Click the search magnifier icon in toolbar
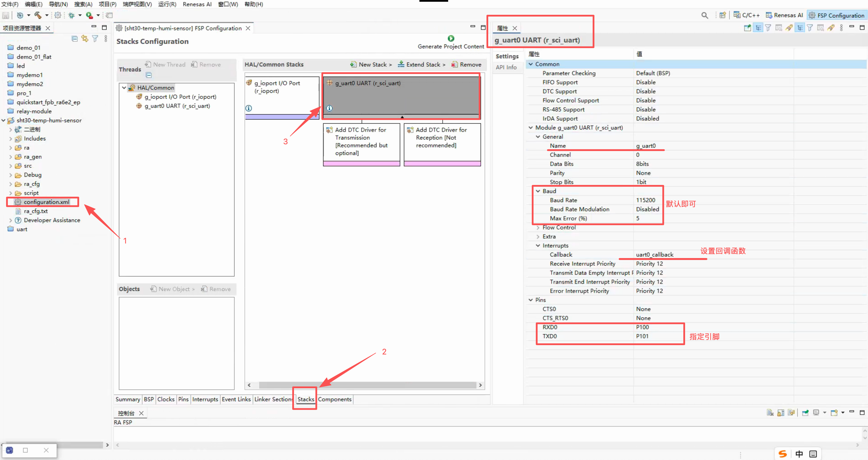Viewport: 868px width, 460px height. (x=705, y=15)
